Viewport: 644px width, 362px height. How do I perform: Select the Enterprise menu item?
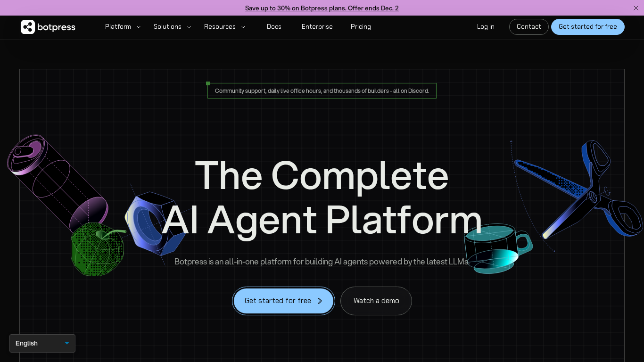pyautogui.click(x=317, y=27)
